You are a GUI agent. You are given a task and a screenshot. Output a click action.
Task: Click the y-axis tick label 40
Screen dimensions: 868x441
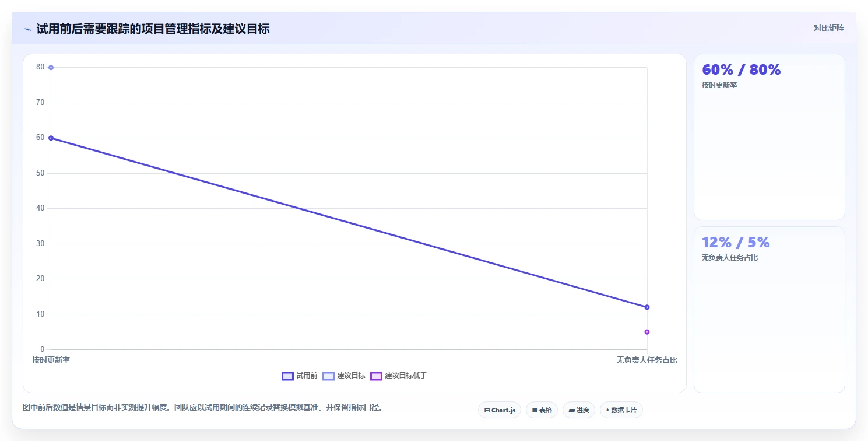click(x=40, y=208)
